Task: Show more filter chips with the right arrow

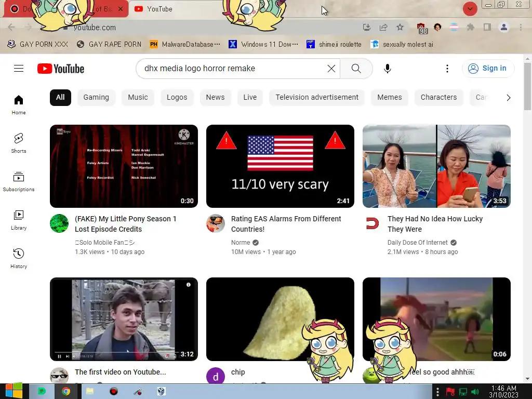Action: pyautogui.click(x=508, y=98)
